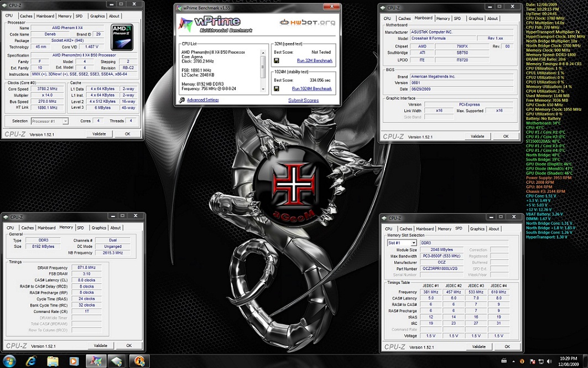This screenshot has height=368, width=588.
Task: Open the Advanced Settings link
Action: pyautogui.click(x=203, y=100)
